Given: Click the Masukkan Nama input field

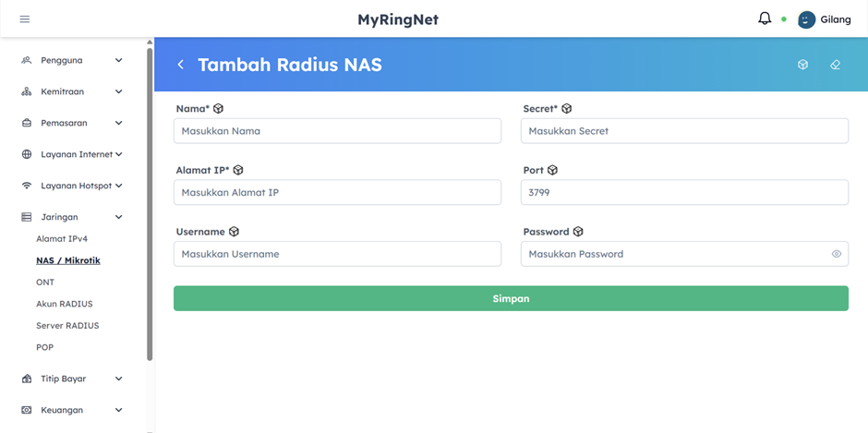Looking at the screenshot, I should tap(337, 131).
